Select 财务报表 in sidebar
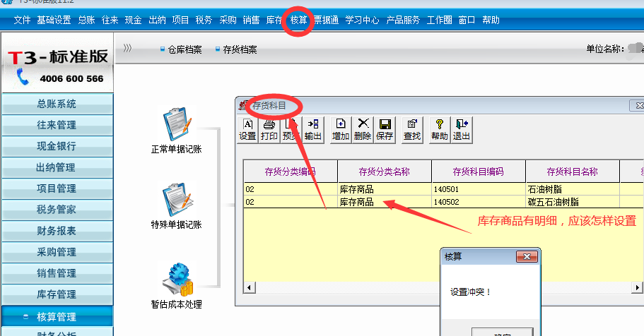This screenshot has width=644, height=336. click(57, 231)
